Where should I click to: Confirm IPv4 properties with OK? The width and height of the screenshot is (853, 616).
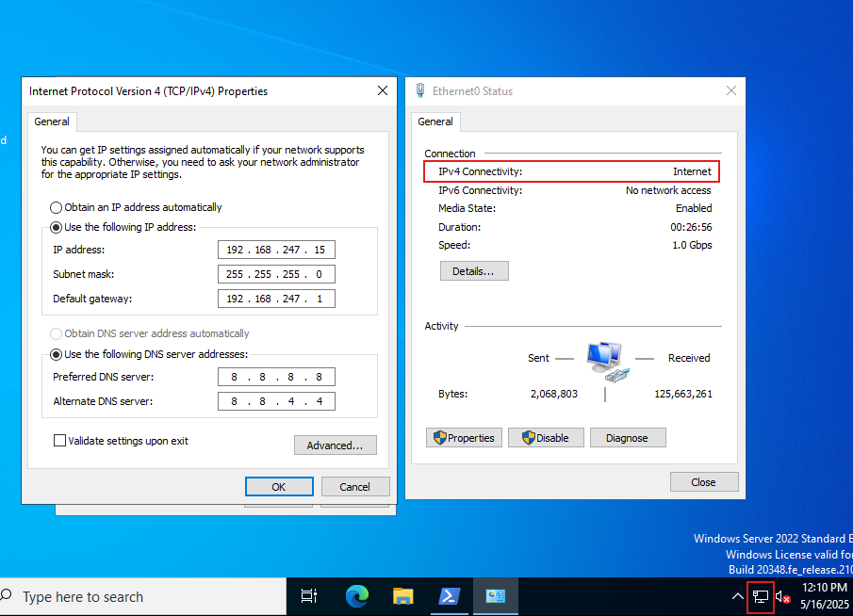pyautogui.click(x=279, y=487)
